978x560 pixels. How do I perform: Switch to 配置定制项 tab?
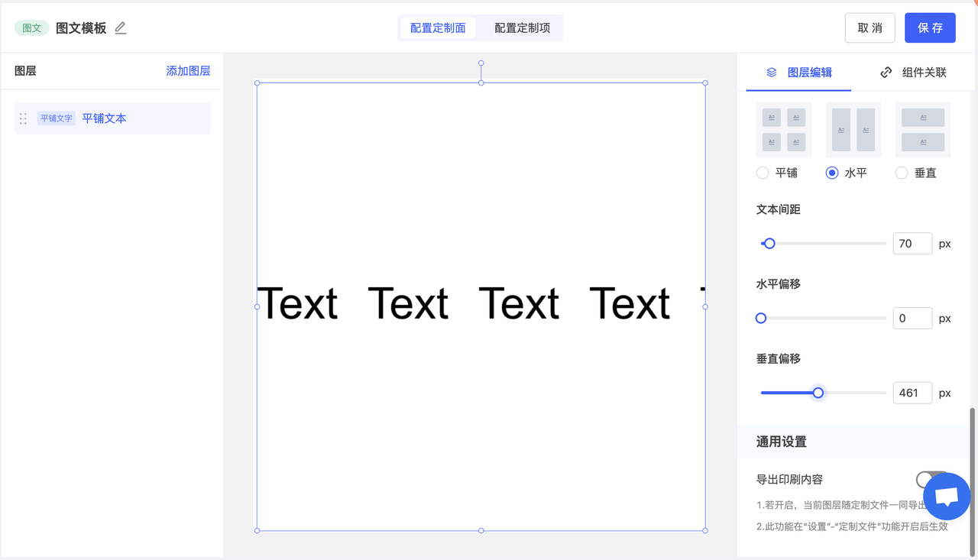pyautogui.click(x=522, y=28)
